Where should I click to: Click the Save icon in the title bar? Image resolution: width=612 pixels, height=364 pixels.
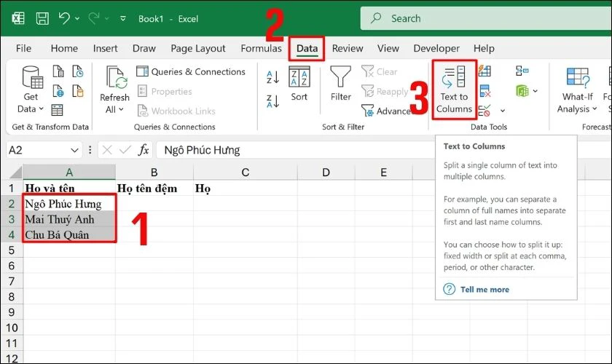pyautogui.click(x=42, y=18)
